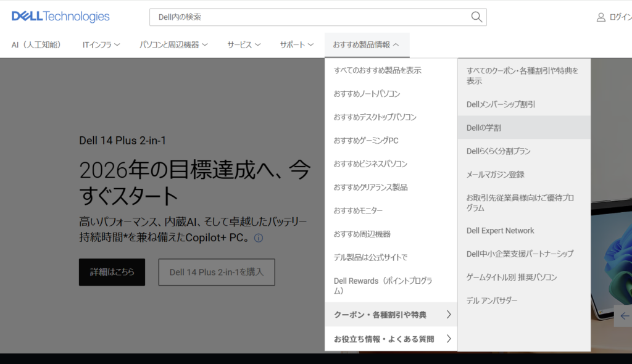Click Dell 14 Plus 2-in-1を購入 button
The width and height of the screenshot is (632, 364).
click(217, 272)
